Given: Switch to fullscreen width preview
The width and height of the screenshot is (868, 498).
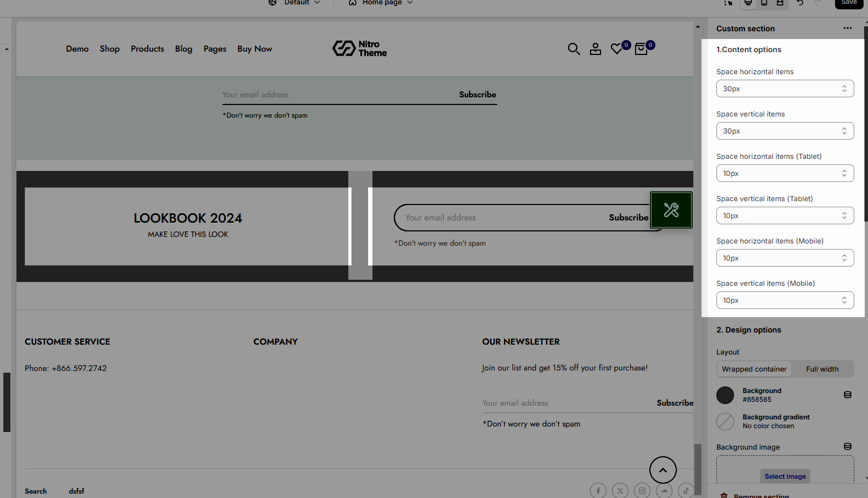Looking at the screenshot, I should pyautogui.click(x=780, y=3).
